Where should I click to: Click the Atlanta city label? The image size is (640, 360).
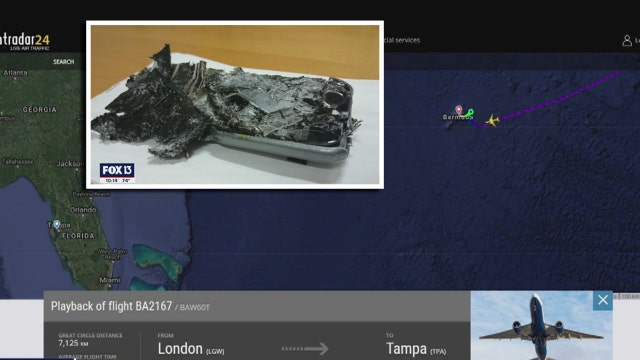coord(16,73)
